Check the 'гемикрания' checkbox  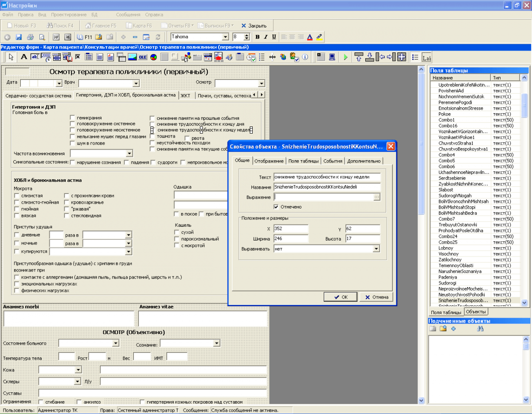(73, 118)
